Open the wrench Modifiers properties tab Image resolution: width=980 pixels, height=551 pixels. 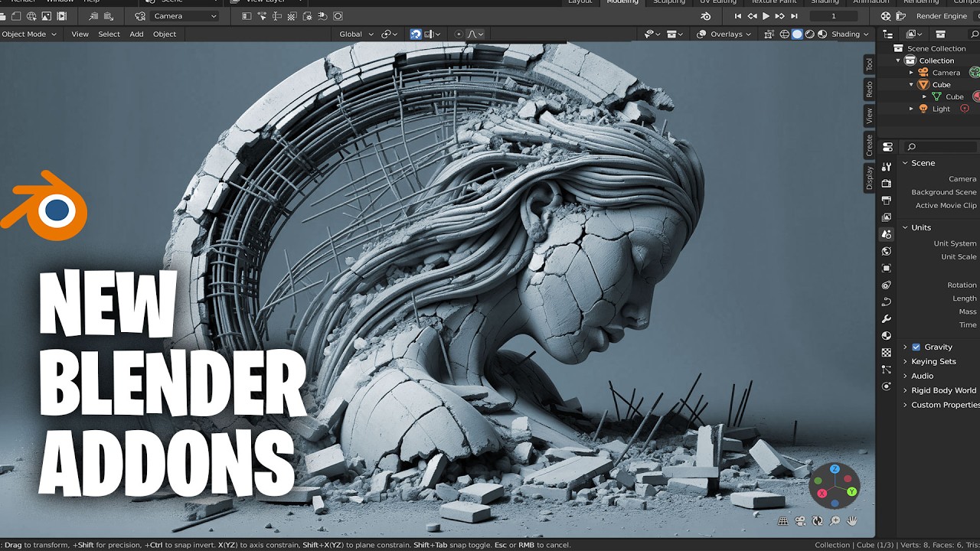(x=887, y=318)
